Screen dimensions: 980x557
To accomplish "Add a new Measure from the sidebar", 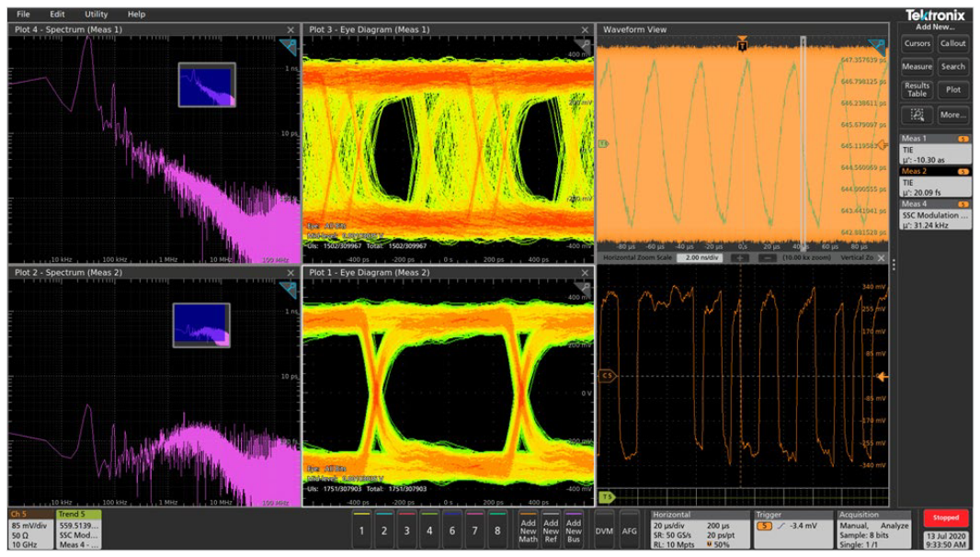I will (x=917, y=66).
